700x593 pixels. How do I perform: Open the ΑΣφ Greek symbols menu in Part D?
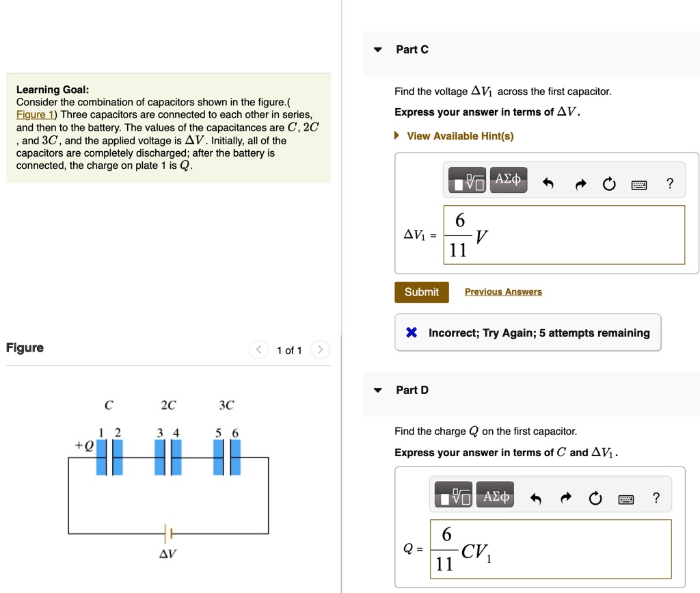494,494
